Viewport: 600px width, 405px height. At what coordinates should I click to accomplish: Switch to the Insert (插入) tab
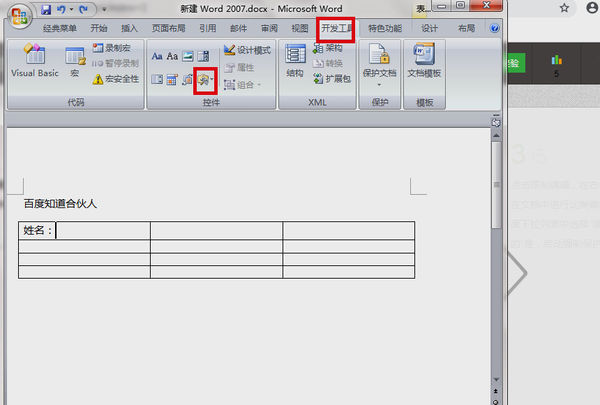[x=129, y=28]
